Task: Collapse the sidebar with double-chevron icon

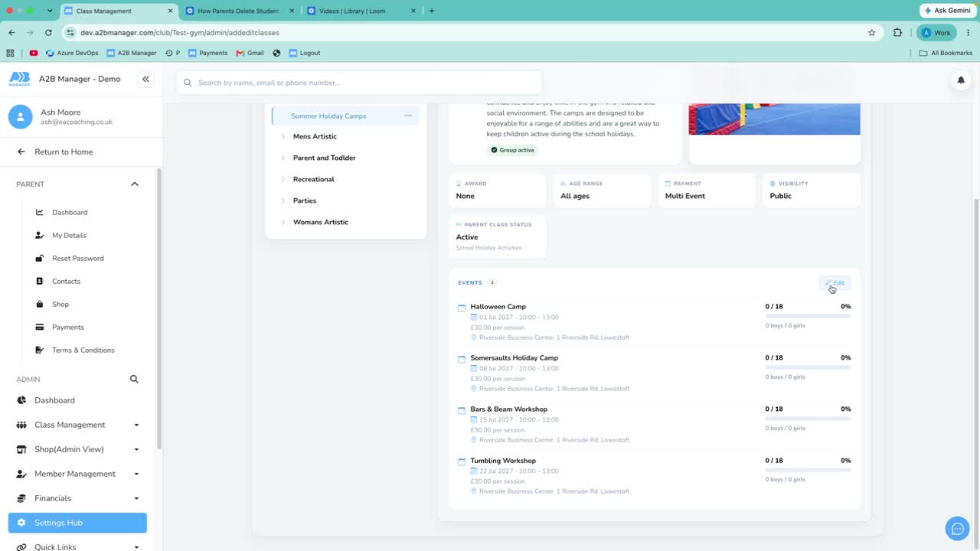Action: click(x=145, y=79)
